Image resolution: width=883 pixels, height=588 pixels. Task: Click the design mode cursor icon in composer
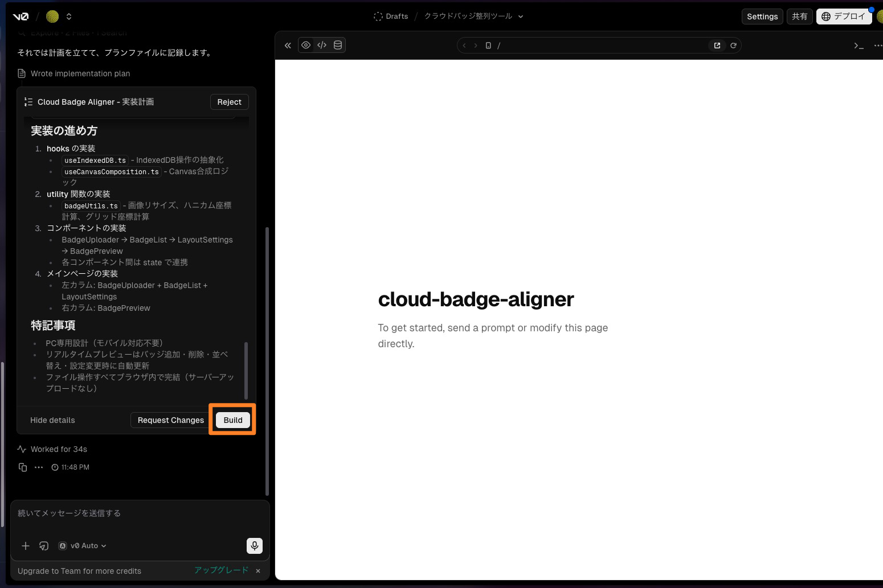[44, 546]
